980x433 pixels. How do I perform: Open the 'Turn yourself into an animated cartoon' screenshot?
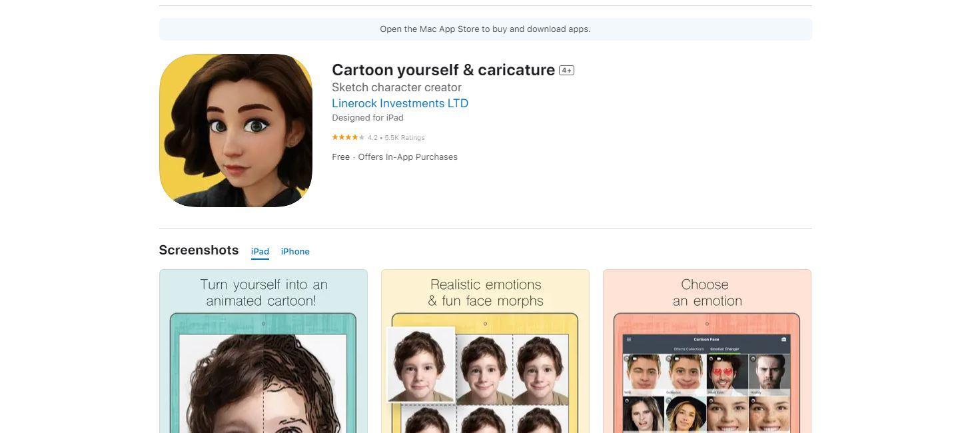[263, 351]
